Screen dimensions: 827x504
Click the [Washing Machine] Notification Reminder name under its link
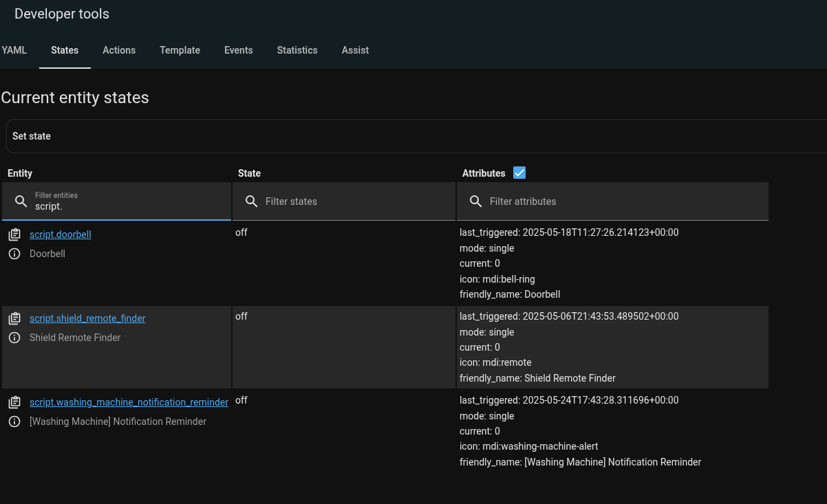(x=118, y=421)
